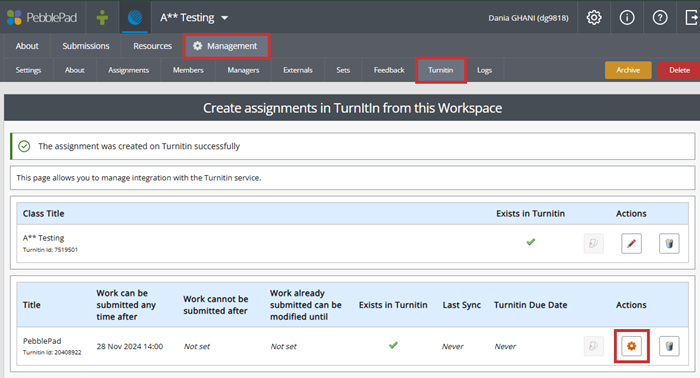
Task: Select the Management tab
Action: click(x=226, y=46)
